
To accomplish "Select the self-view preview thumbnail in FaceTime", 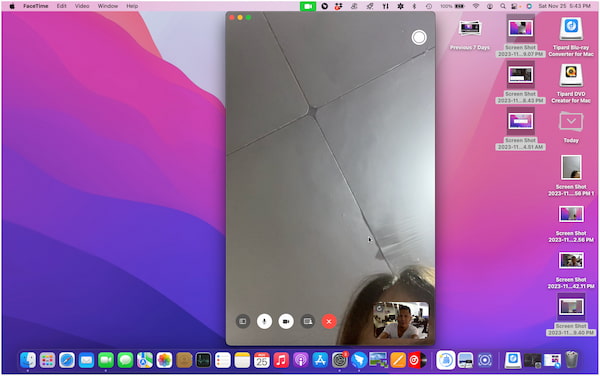I will click(x=401, y=320).
